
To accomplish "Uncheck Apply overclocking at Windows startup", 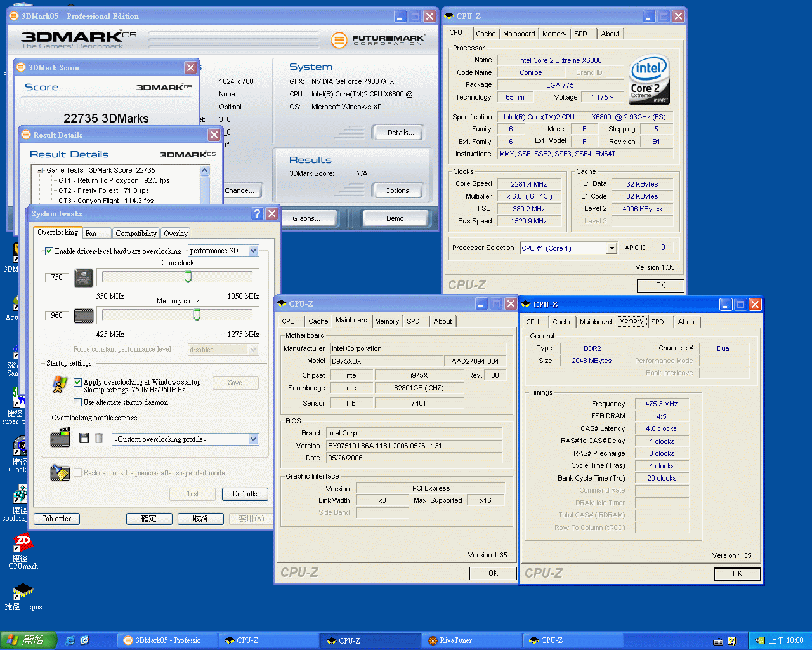I will point(77,382).
